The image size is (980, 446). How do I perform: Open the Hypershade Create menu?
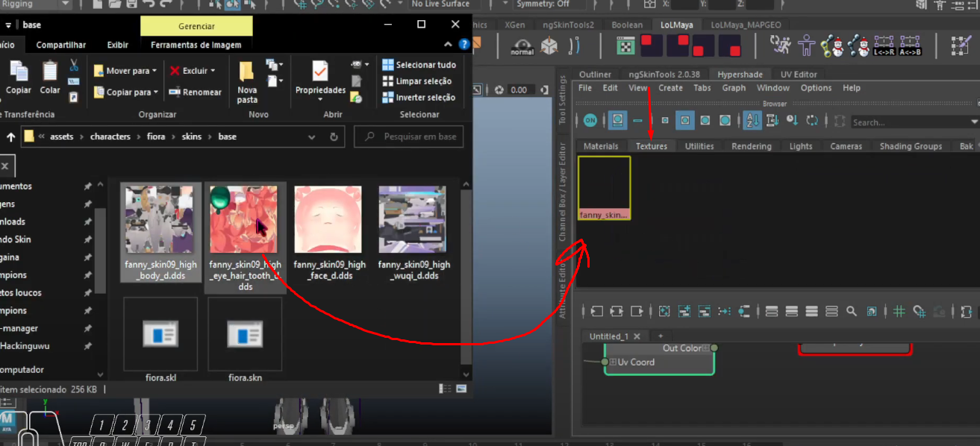point(670,88)
